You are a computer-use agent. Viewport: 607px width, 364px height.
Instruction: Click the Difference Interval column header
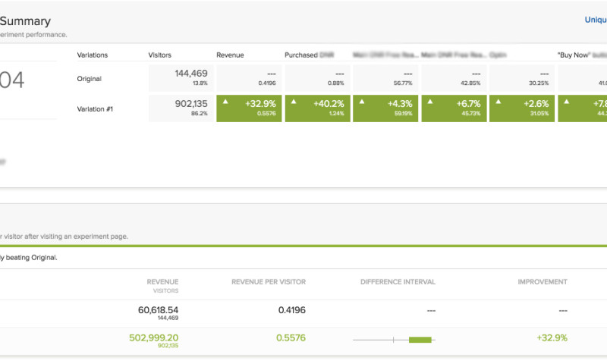click(x=398, y=282)
